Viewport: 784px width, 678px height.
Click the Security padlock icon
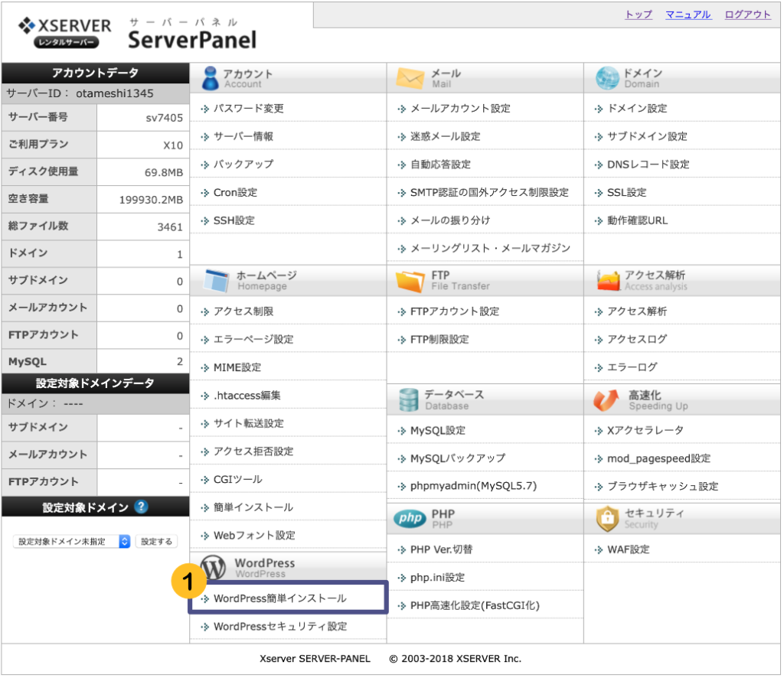point(607,518)
